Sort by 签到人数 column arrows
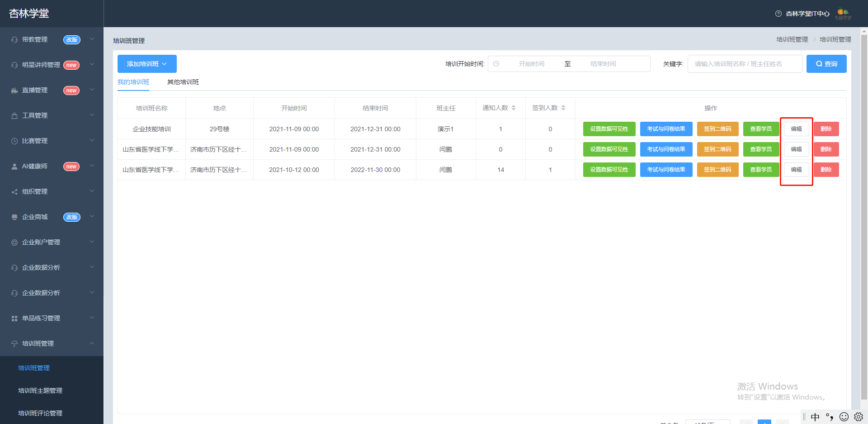The image size is (868, 424). (x=563, y=108)
